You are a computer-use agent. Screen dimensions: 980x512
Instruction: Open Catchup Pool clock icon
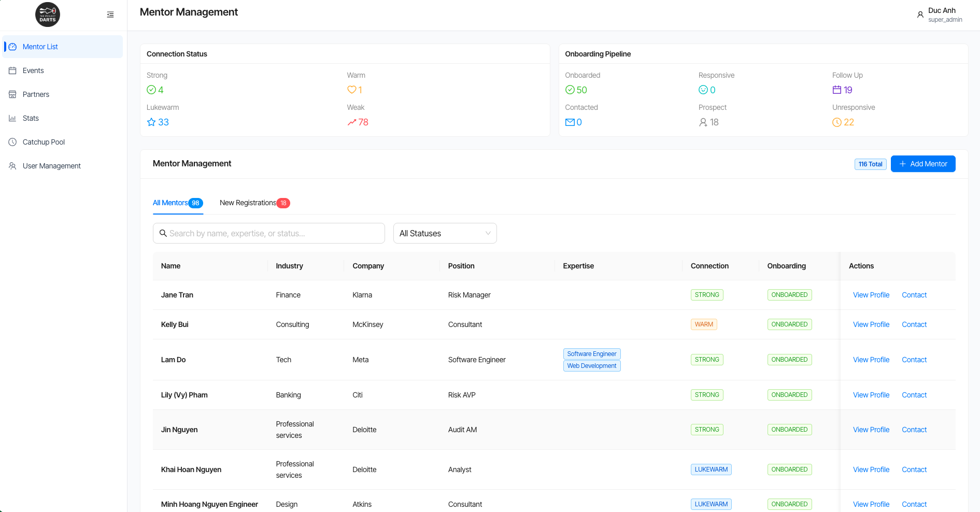[x=12, y=142]
